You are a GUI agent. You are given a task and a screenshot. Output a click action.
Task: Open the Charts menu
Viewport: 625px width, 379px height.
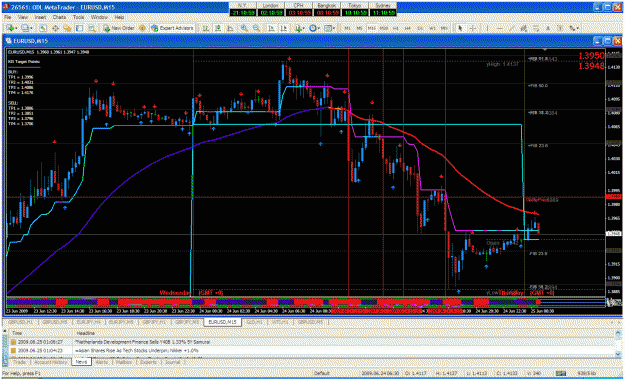point(59,18)
